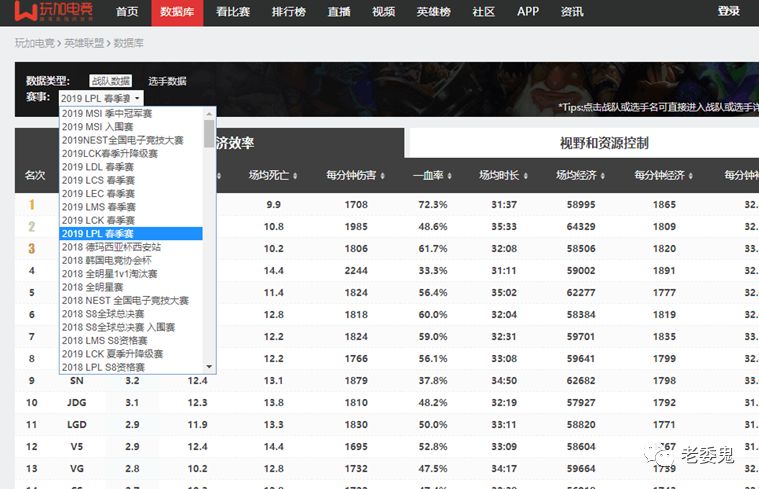The height and width of the screenshot is (489, 759).
Task: Sort by 每分钟经济 column arrows
Action: point(691,176)
